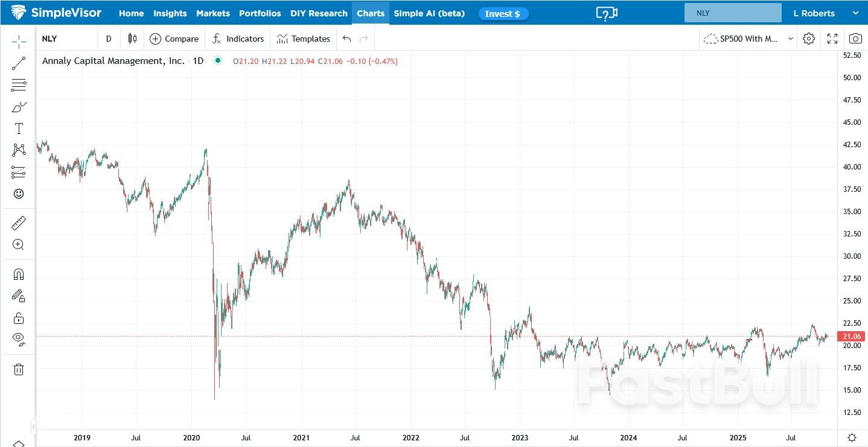Click the Invest $ button
This screenshot has height=447, width=868.
[x=503, y=13]
